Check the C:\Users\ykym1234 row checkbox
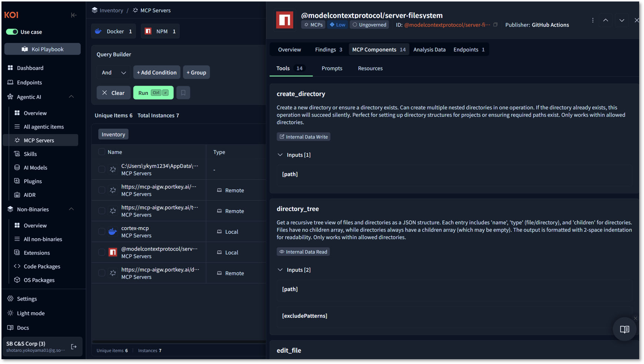The image size is (644, 364). (102, 169)
